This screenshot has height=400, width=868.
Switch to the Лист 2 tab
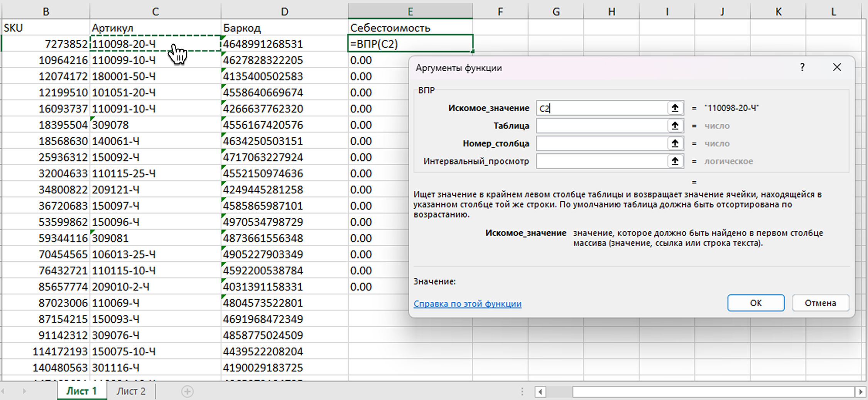click(x=131, y=391)
